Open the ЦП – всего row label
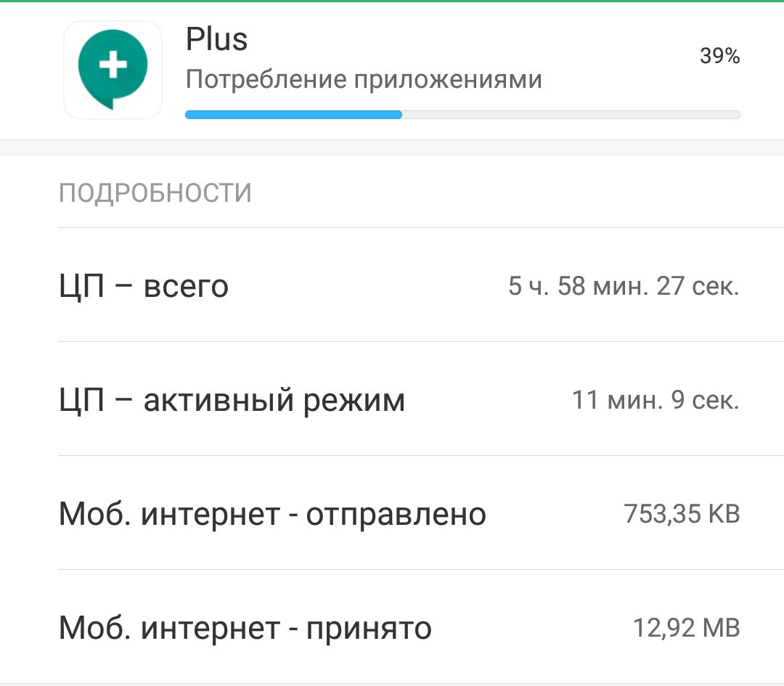Image resolution: width=784 pixels, height=686 pixels. (x=144, y=286)
